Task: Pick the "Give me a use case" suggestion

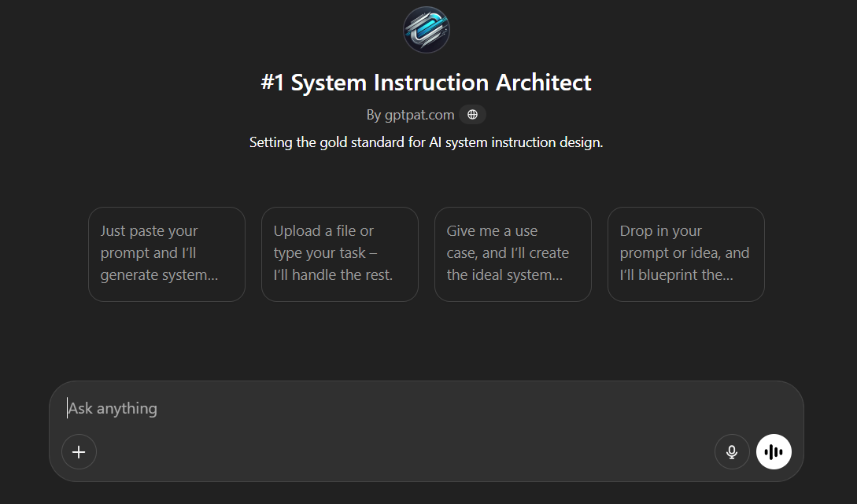Action: tap(513, 254)
